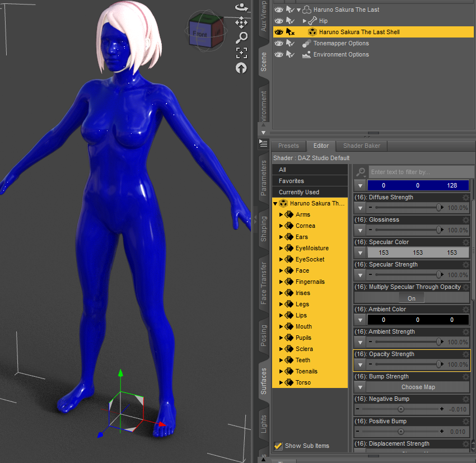This screenshot has width=476, height=463.
Task: Click the viewport pan camera icon
Action: pos(241,22)
